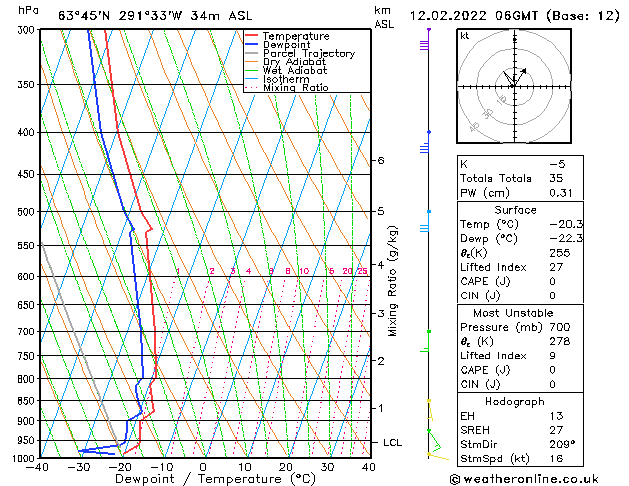Viewport: 629px width, 486px height.
Task: Click the 'Totals Totals' value '35'
Action: coord(556,178)
